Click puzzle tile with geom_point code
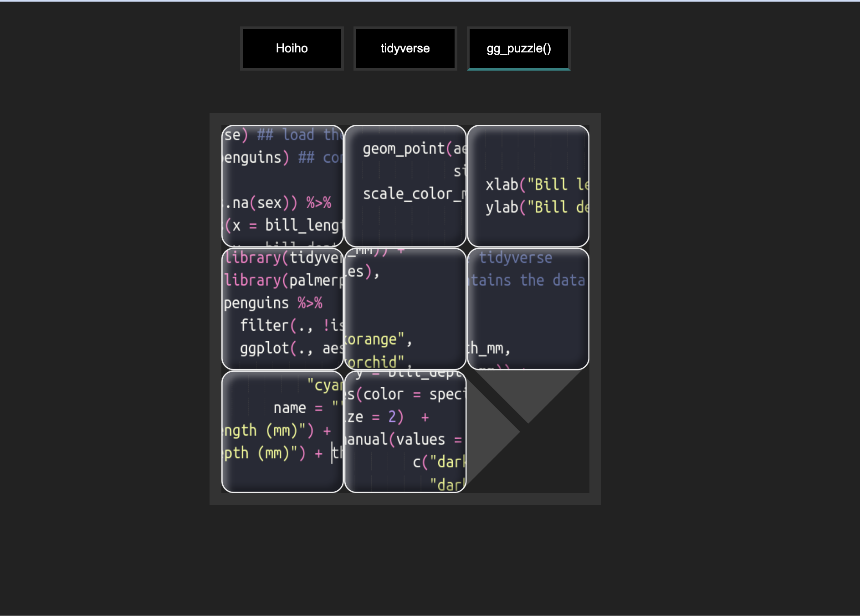 [405, 186]
